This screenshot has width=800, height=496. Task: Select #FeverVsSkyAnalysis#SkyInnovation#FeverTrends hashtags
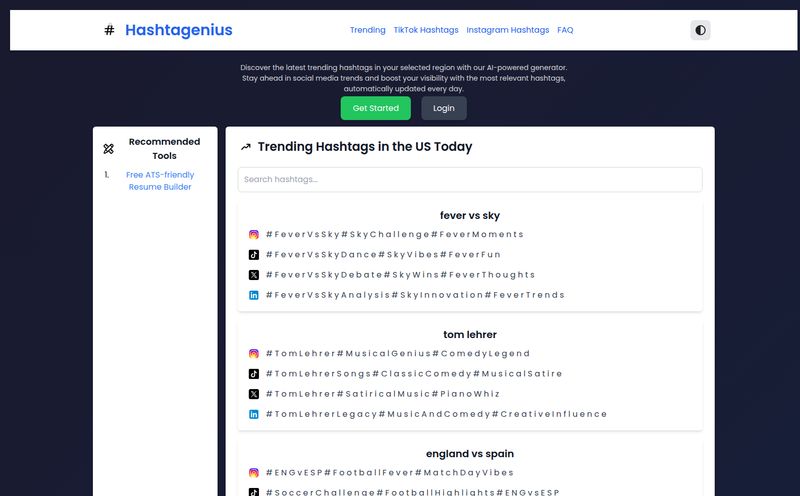pyautogui.click(x=415, y=295)
